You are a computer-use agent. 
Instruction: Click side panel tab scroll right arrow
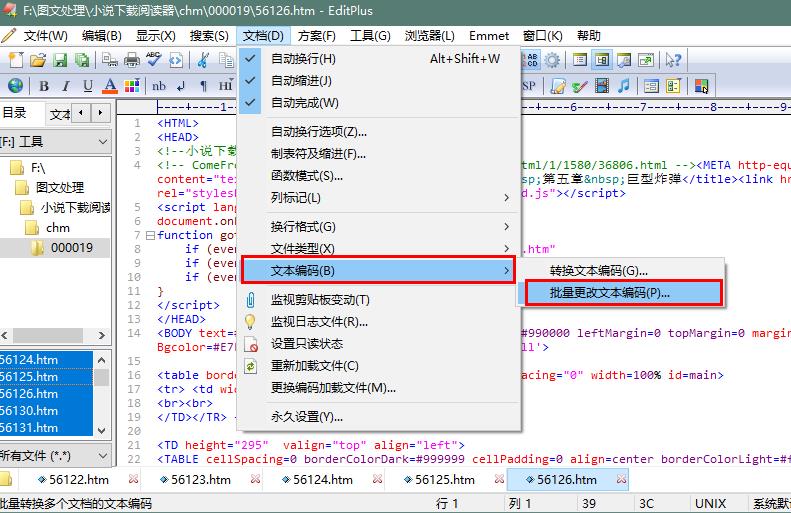(100, 112)
